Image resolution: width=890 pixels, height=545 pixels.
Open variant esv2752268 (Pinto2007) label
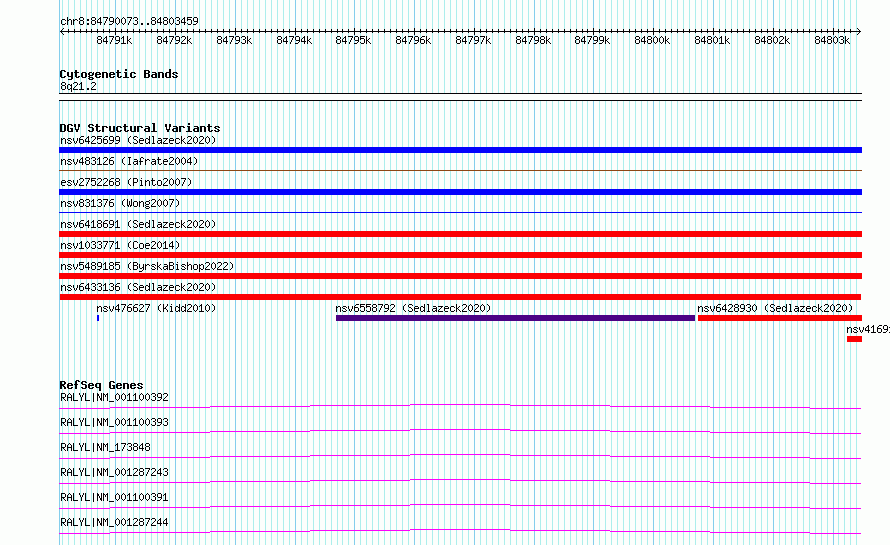126,182
